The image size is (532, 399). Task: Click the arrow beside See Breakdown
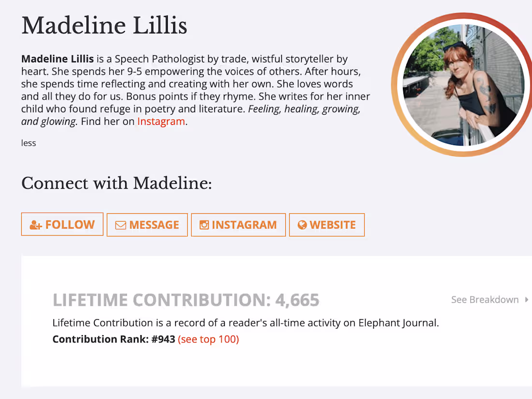tap(526, 300)
